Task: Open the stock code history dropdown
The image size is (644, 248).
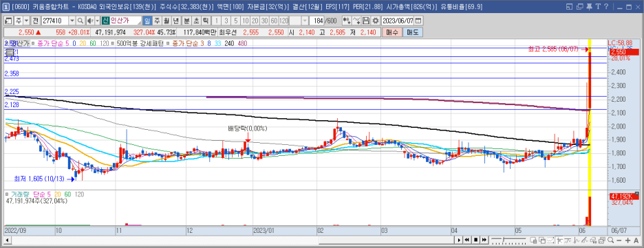Action: tap(72, 21)
